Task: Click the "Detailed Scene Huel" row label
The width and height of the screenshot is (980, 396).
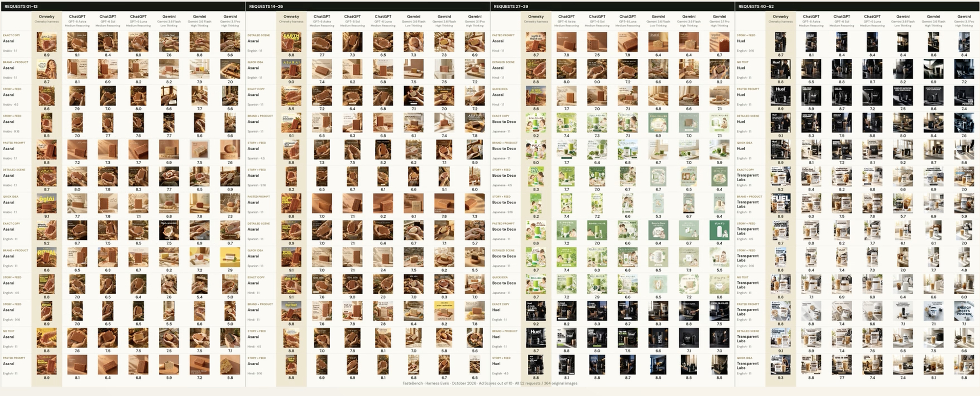Action: [x=748, y=123]
